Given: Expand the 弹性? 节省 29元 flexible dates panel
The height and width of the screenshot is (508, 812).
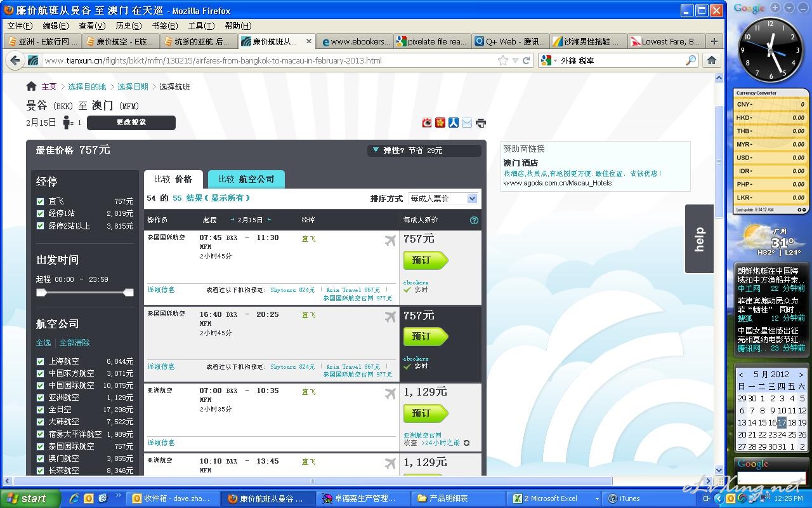Looking at the screenshot, I should click(424, 150).
